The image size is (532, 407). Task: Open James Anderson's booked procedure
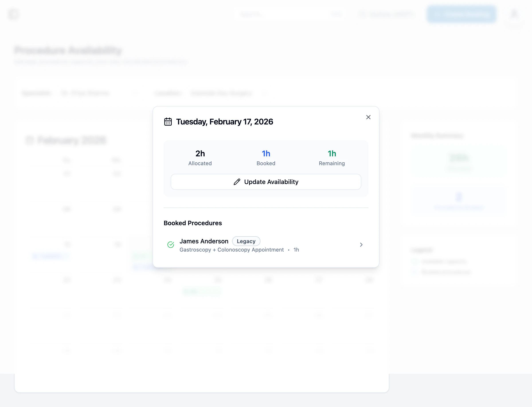[204, 241]
